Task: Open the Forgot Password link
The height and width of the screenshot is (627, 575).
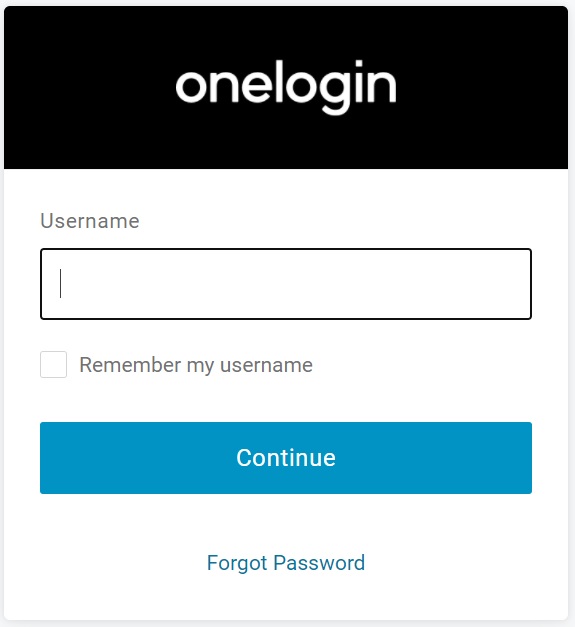Action: pos(286,563)
